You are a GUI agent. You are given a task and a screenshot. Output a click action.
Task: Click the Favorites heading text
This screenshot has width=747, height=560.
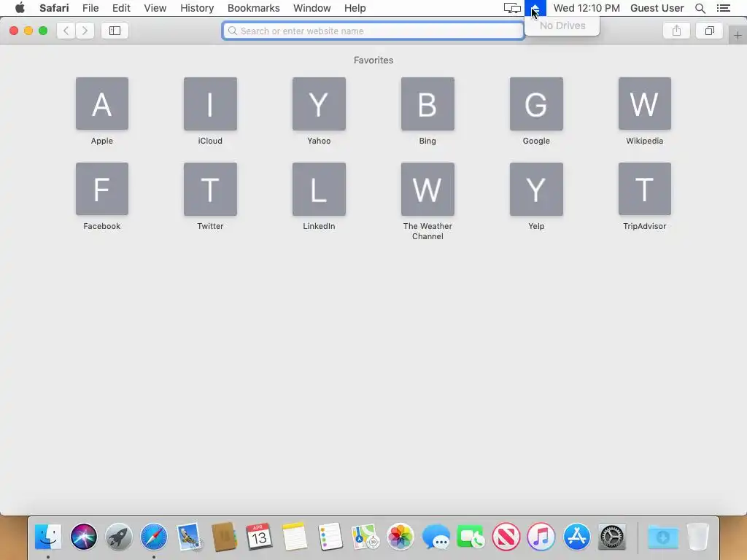click(373, 60)
